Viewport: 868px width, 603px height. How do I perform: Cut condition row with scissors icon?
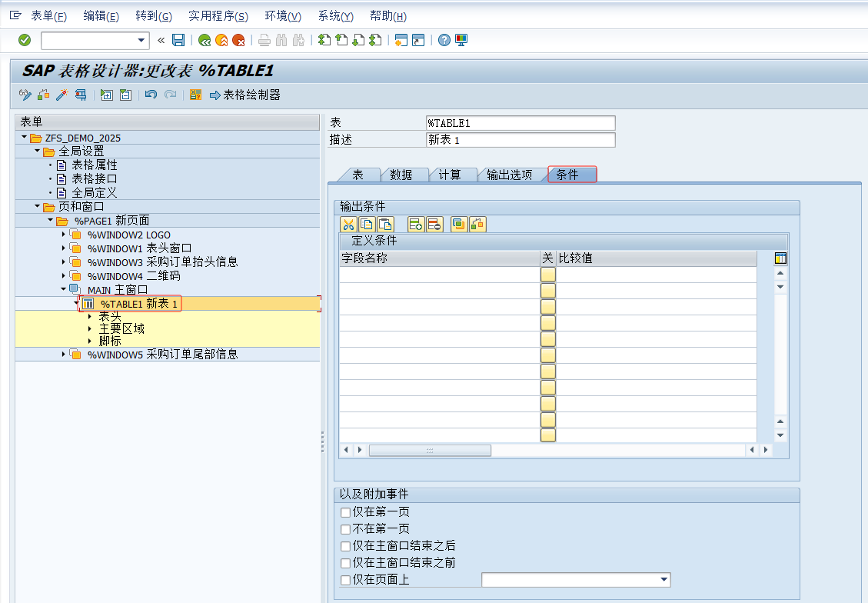click(348, 225)
